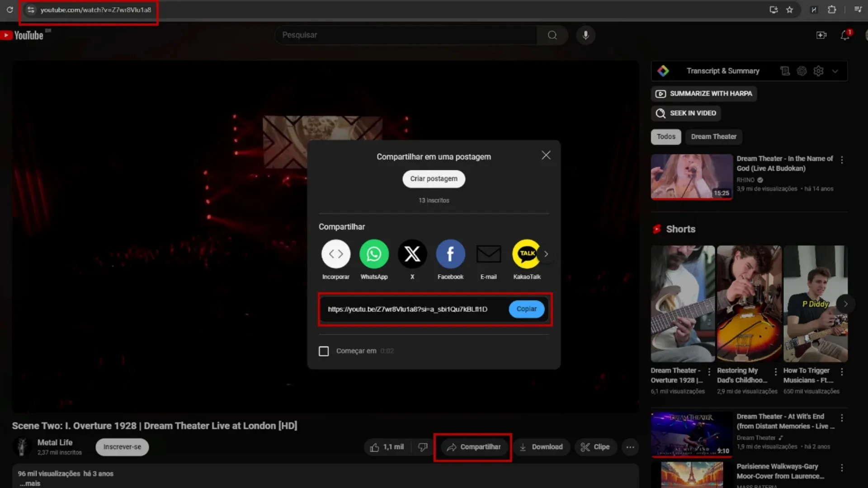868x488 pixels.
Task: Show more sharing apps with right arrow
Action: click(547, 254)
